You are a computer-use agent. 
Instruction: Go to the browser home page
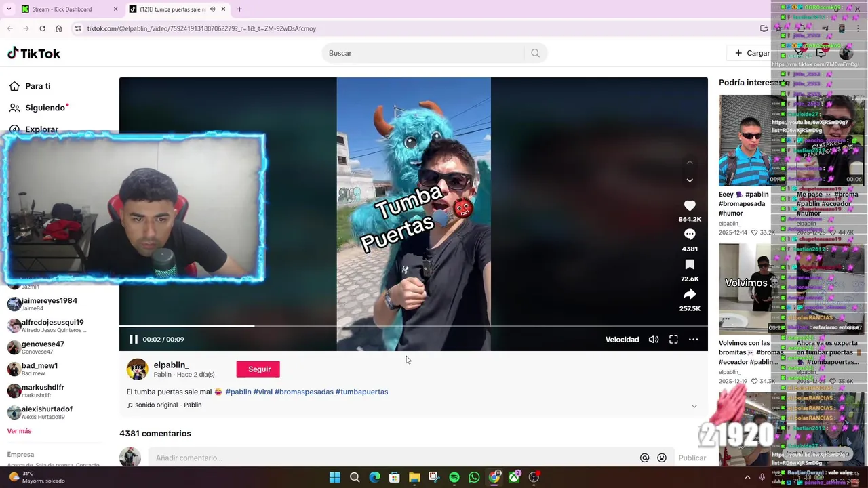58,28
